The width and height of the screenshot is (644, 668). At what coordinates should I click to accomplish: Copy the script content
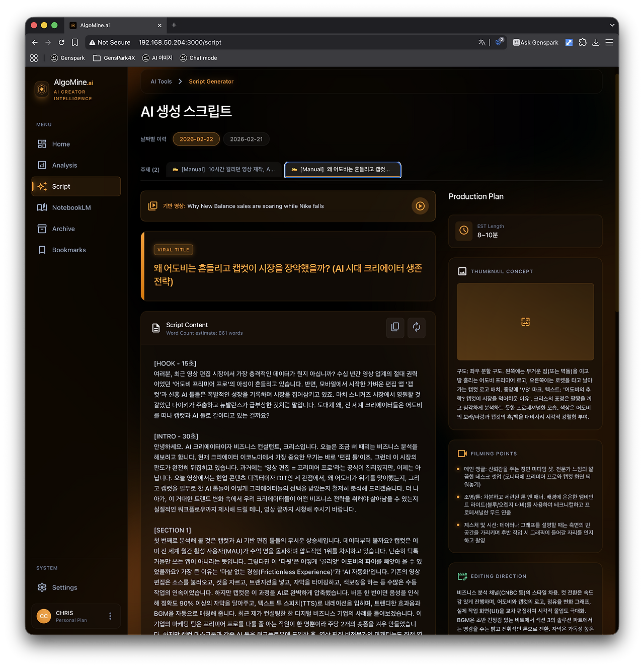(395, 327)
